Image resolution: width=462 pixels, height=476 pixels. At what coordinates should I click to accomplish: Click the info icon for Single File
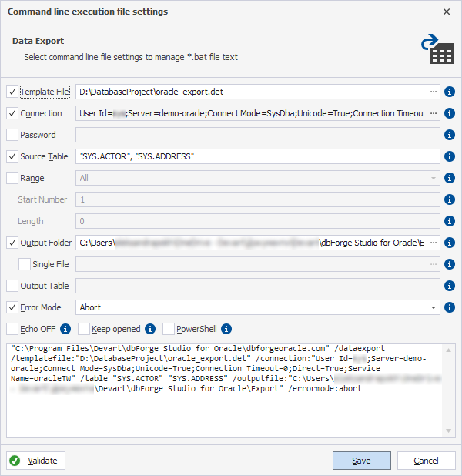pos(449,264)
